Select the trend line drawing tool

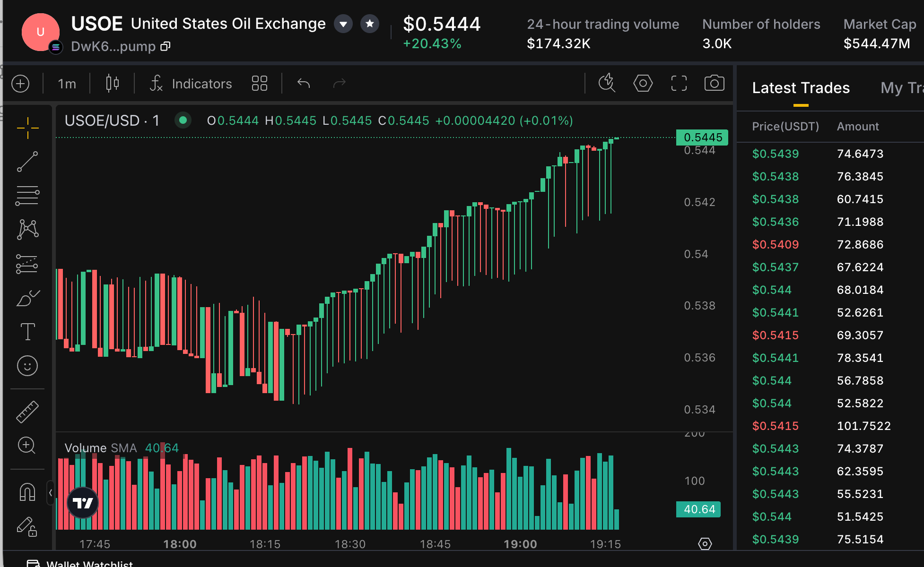[x=27, y=162]
